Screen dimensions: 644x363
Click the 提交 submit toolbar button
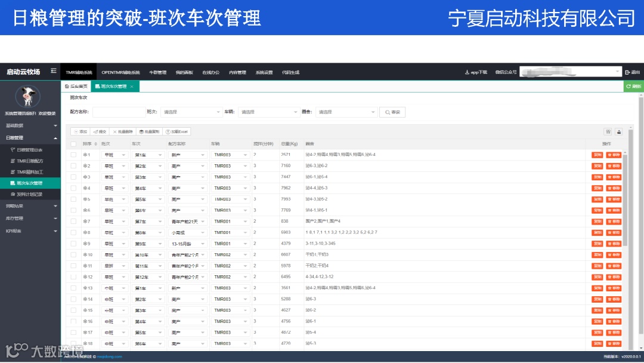point(100,131)
